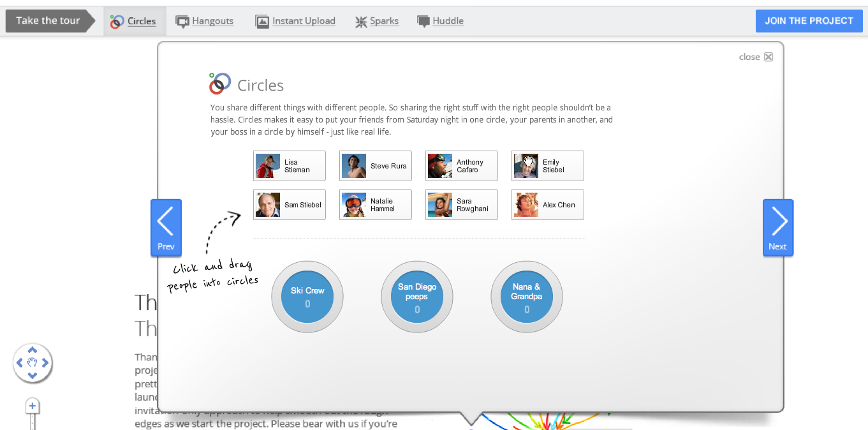
Task: Click the name text Steve Rura
Action: pyautogui.click(x=388, y=166)
